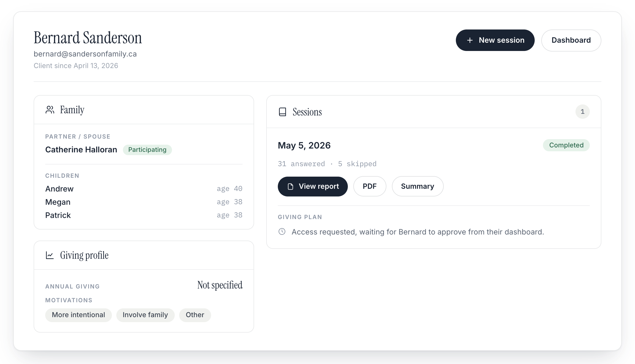Click the Giving plan label
635x364 pixels.
[x=300, y=217]
